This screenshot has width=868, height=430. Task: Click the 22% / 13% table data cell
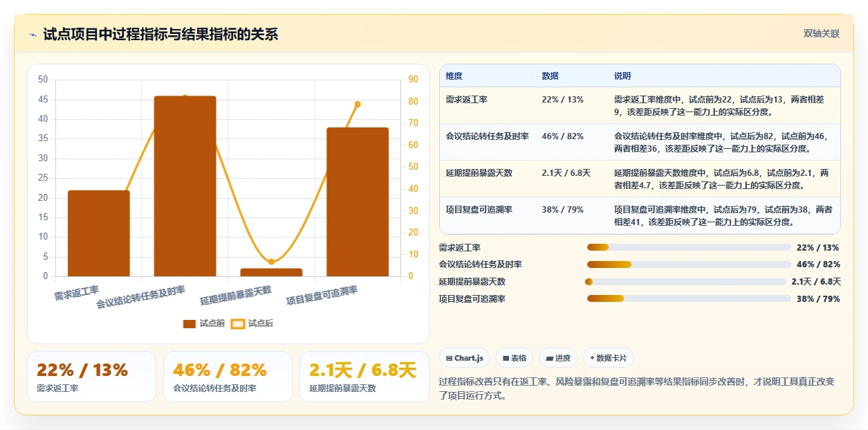coord(563,100)
